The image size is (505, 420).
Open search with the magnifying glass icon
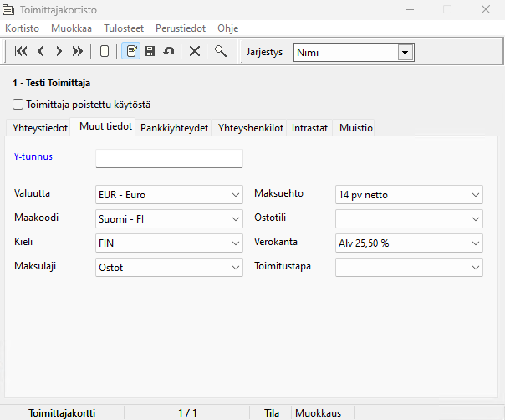click(x=221, y=51)
